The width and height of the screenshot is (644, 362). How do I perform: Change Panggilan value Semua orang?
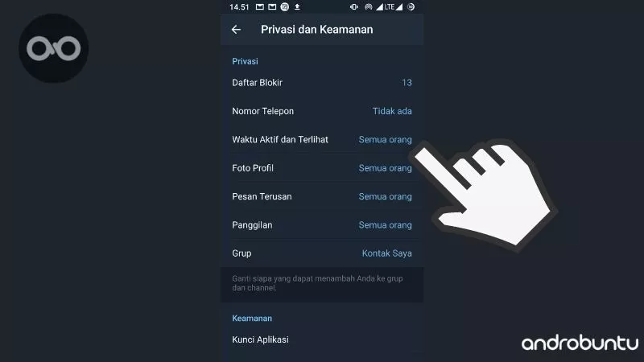tap(385, 225)
